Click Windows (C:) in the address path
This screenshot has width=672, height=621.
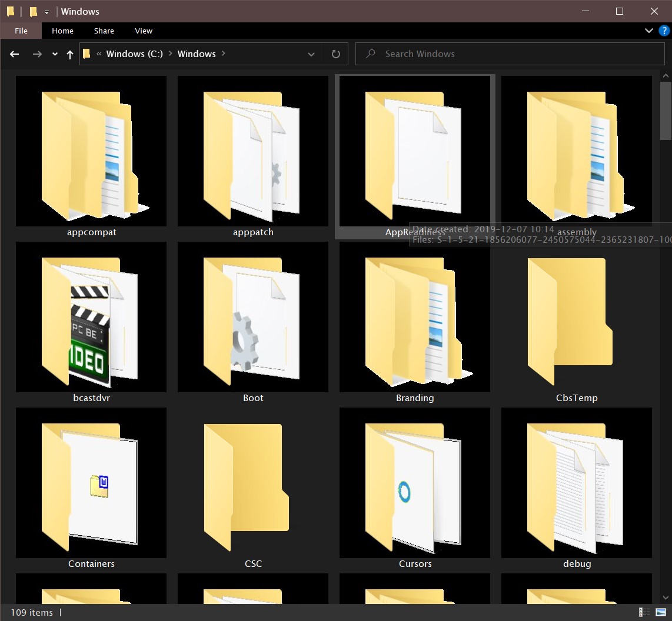point(135,54)
